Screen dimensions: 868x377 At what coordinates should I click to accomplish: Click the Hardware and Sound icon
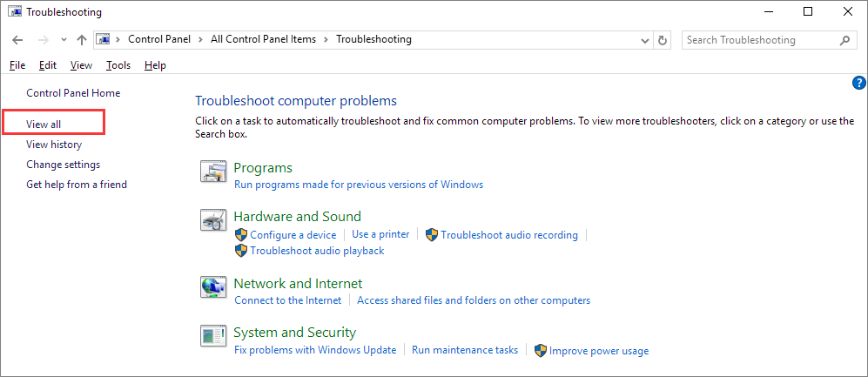click(213, 220)
